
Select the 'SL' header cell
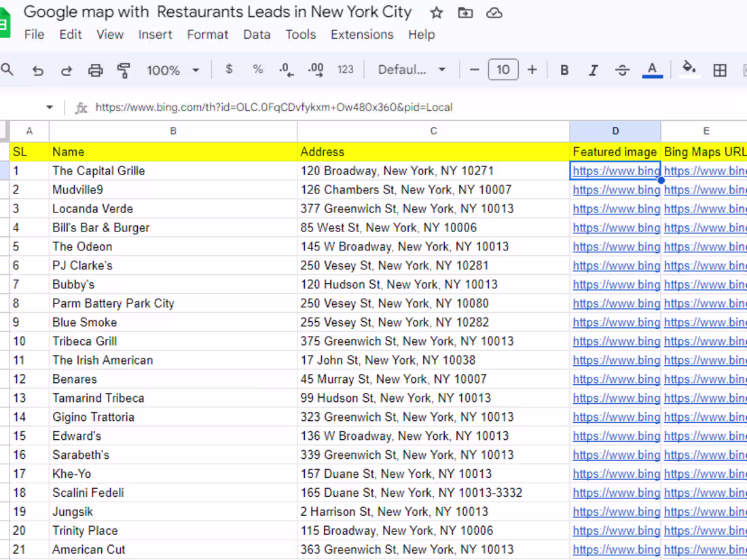pyautogui.click(x=29, y=152)
